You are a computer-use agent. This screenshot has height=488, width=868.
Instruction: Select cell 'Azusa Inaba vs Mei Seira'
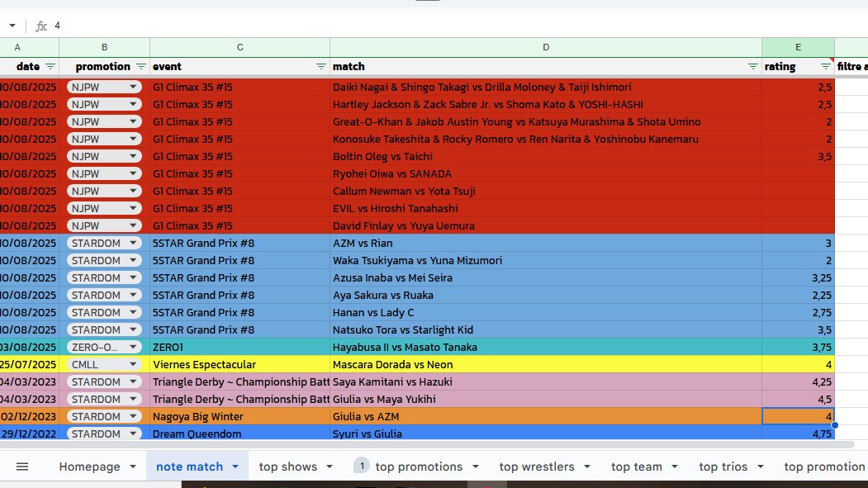point(546,277)
